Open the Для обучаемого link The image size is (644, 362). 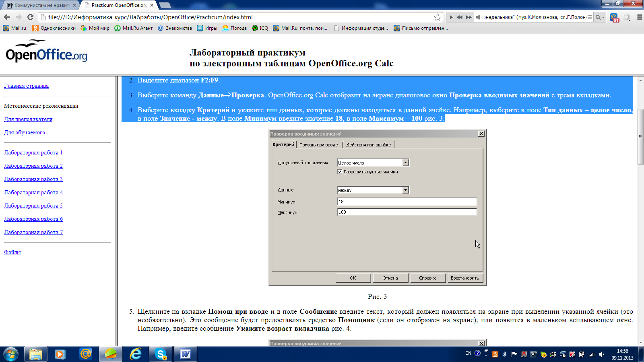coord(25,132)
